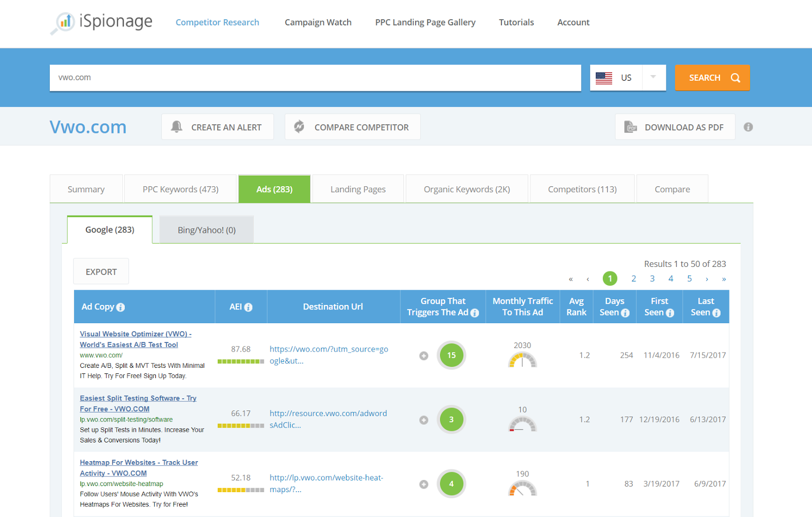Image resolution: width=812 pixels, height=517 pixels.
Task: Click the AEI bar under 66.17
Action: 241,426
